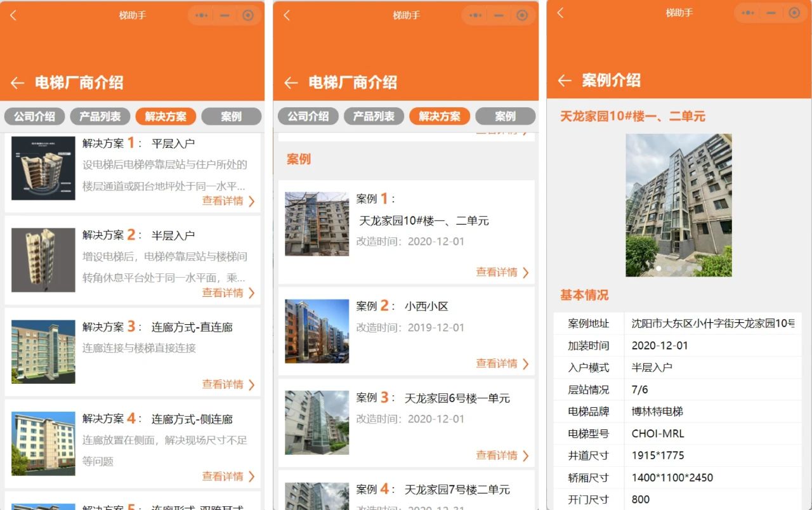Select 案例 tab in left screen
This screenshot has width=812, height=510.
(x=232, y=116)
